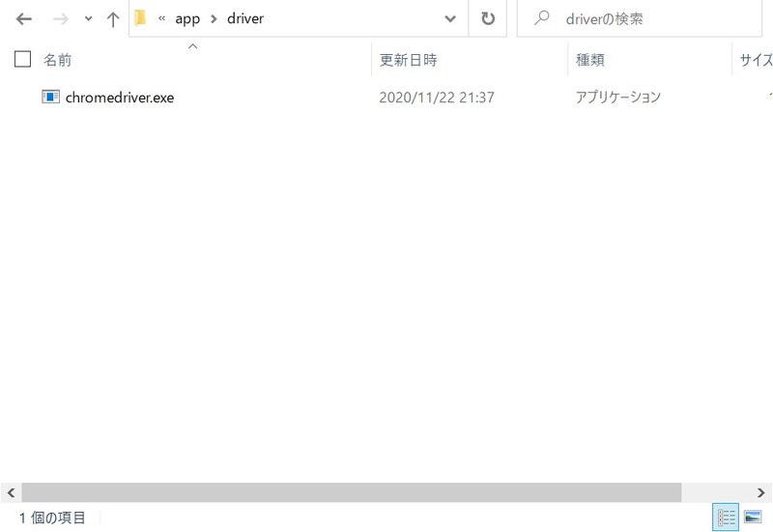
Task: Switch to large icons view
Action: [753, 518]
